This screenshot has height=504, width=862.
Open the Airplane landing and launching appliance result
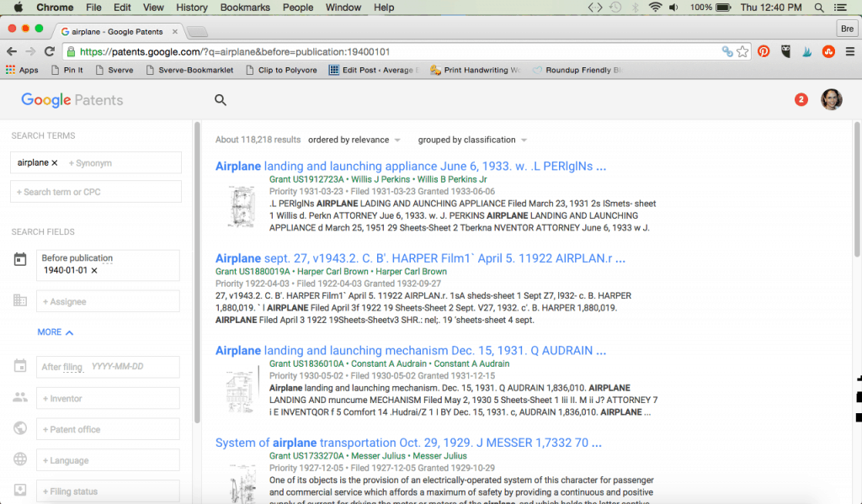[411, 166]
